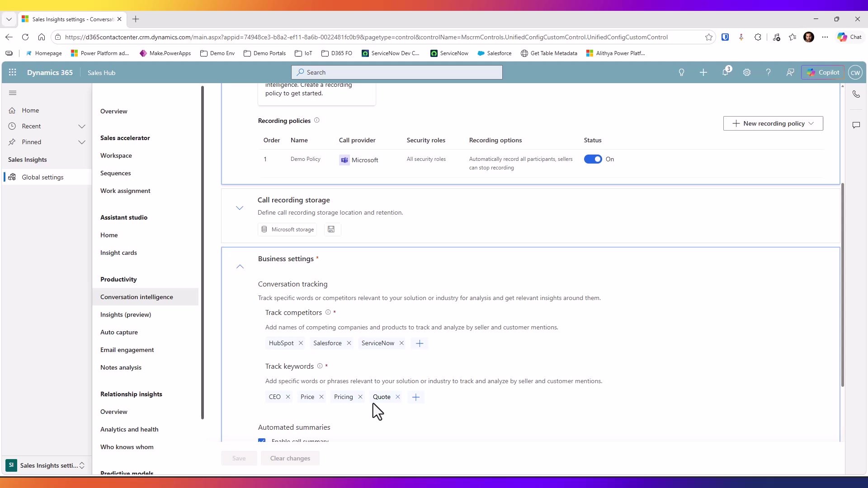Add a new competitor with plus icon
This screenshot has width=868, height=488.
pos(420,343)
